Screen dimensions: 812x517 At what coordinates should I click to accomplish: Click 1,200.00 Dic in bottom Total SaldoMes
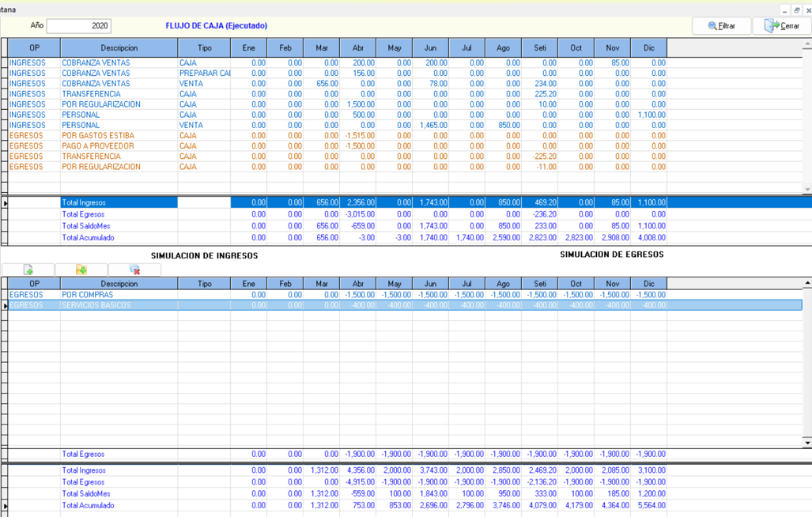[649, 494]
